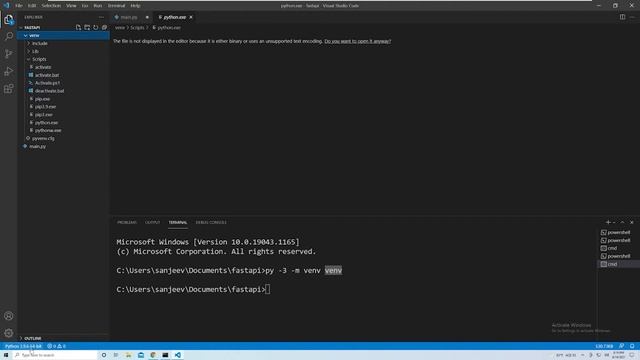Viewport: 640px width, 360px height.
Task: Expand the Lib folder
Action: [64, 51]
